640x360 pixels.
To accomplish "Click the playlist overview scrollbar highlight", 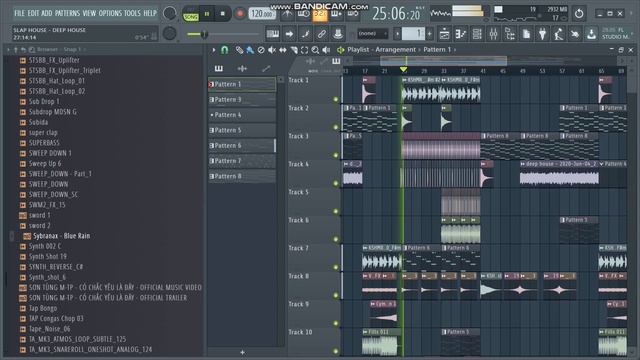I will click(444, 61).
